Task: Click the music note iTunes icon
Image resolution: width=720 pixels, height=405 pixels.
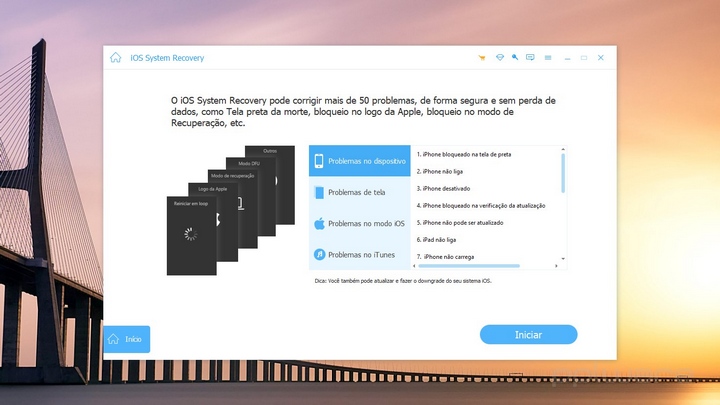Action: click(x=319, y=254)
